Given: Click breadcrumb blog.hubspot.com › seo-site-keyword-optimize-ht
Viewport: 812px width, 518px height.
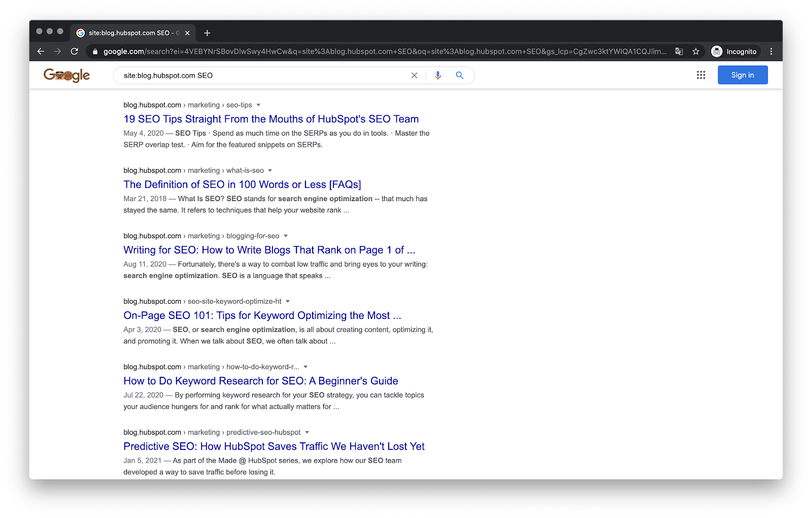Looking at the screenshot, I should (x=202, y=302).
